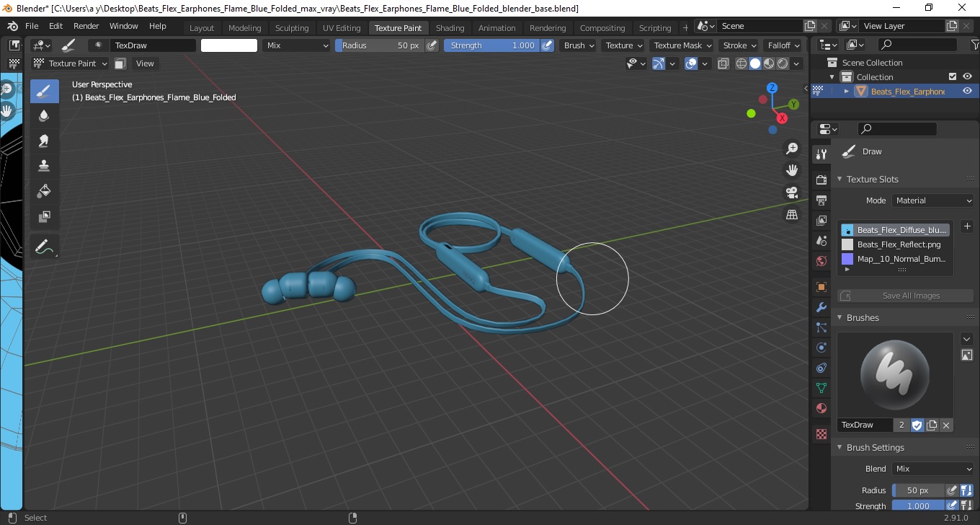Screen dimensions: 980x525
Task: Switch to material preview shading
Action: click(x=769, y=63)
